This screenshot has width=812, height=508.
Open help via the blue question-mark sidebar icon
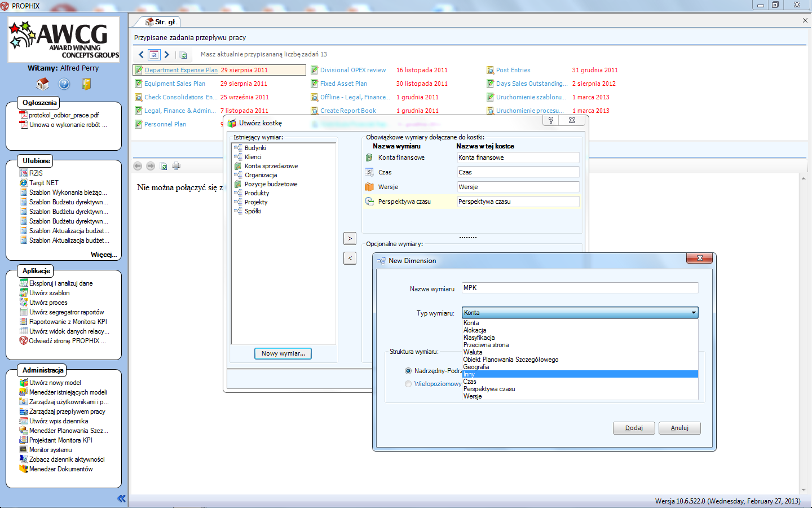(64, 84)
